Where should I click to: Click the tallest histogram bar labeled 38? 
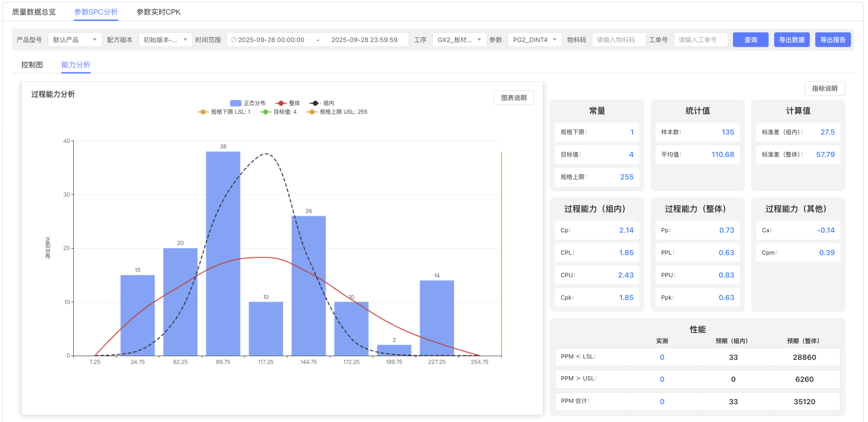(223, 252)
